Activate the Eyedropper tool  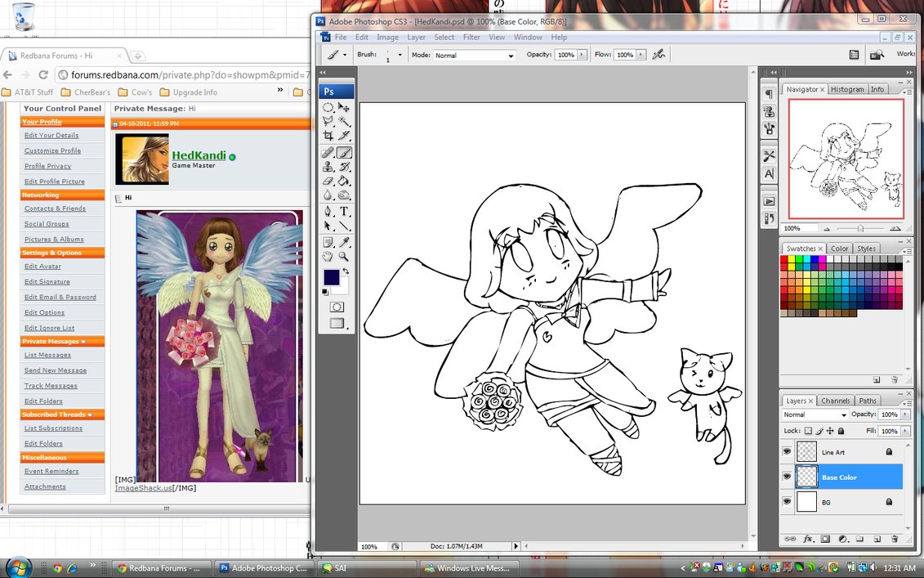(x=345, y=241)
